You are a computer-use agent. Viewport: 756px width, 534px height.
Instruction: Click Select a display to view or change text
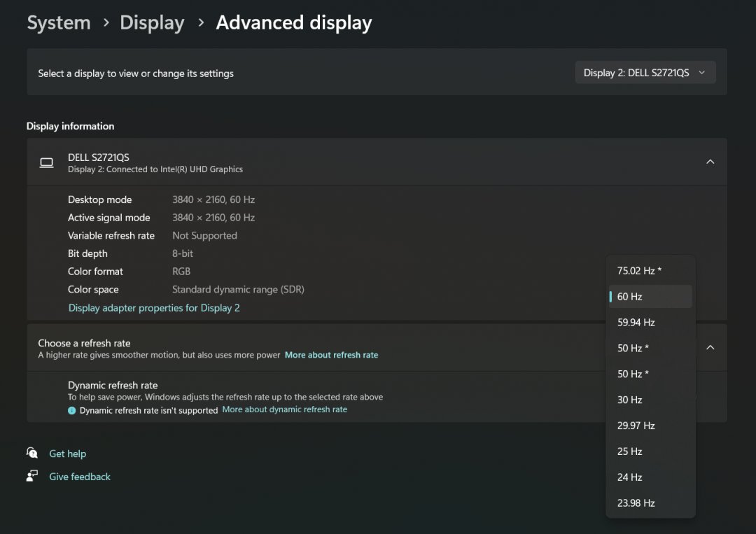point(136,73)
